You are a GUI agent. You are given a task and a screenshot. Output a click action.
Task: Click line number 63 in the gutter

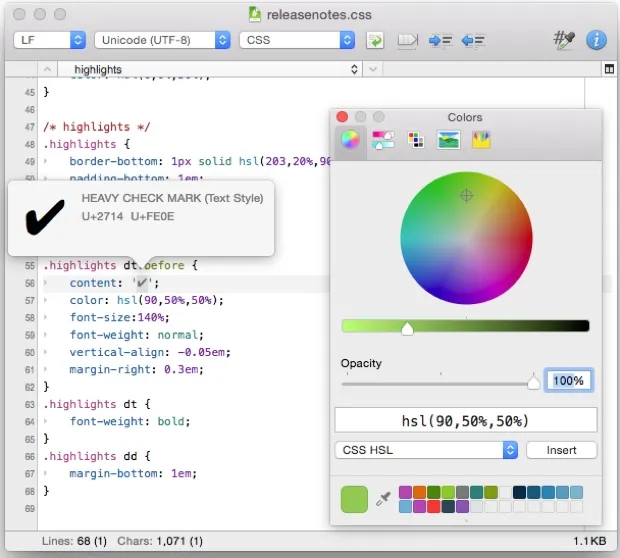pyautogui.click(x=30, y=405)
